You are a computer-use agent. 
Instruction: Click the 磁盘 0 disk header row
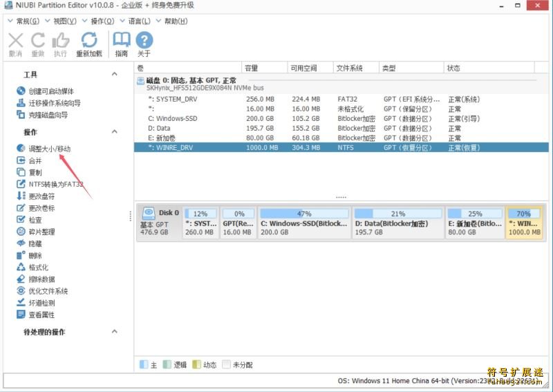[341, 84]
